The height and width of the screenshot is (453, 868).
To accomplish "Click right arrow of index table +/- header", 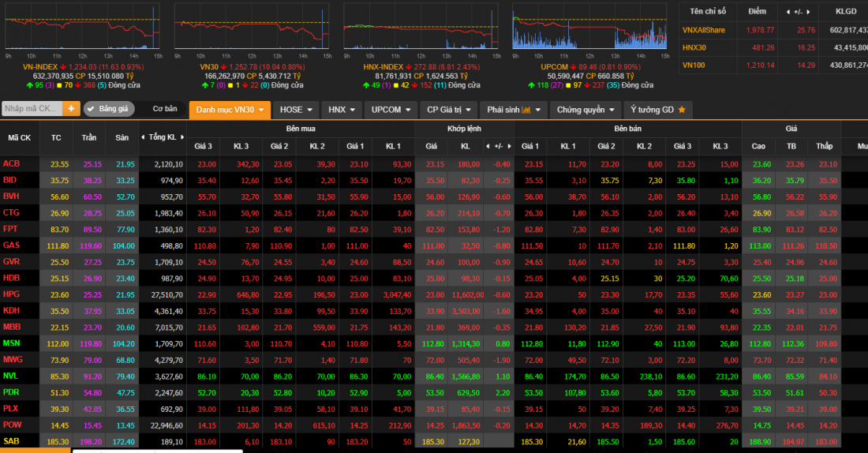I will [x=808, y=12].
